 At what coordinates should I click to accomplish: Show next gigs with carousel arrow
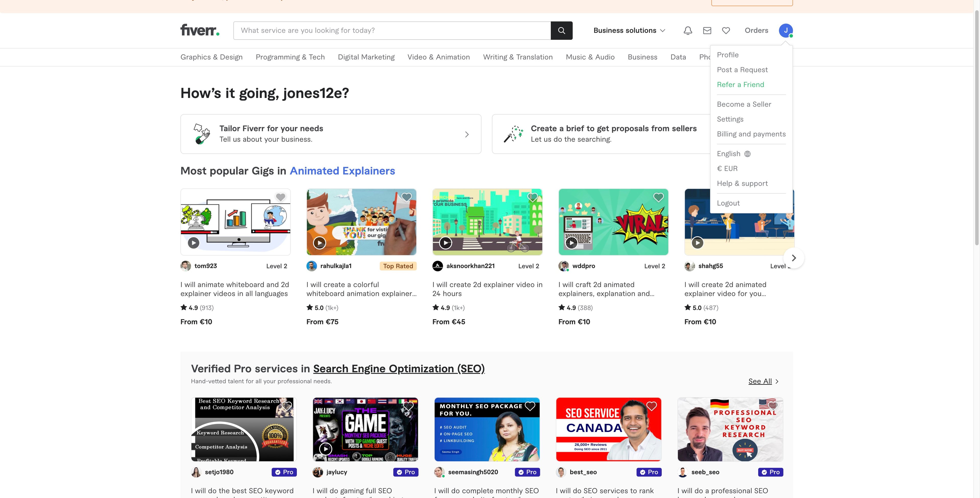794,258
